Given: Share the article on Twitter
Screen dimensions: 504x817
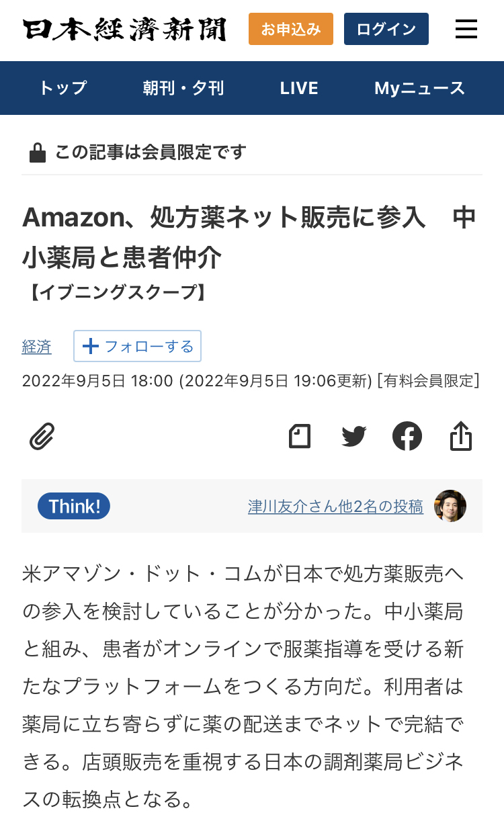Looking at the screenshot, I should click(x=353, y=435).
